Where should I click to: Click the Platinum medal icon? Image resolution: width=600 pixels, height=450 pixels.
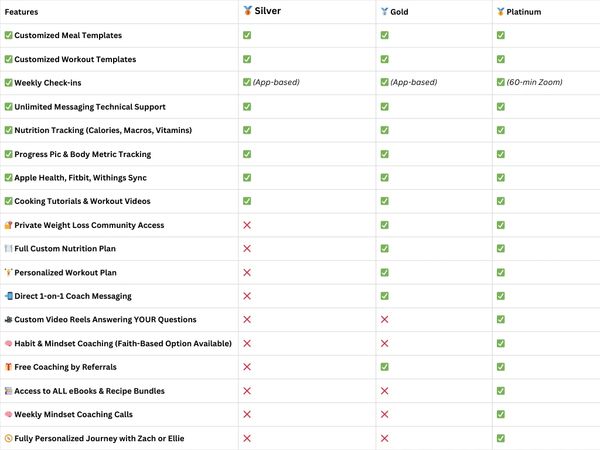pyautogui.click(x=501, y=12)
